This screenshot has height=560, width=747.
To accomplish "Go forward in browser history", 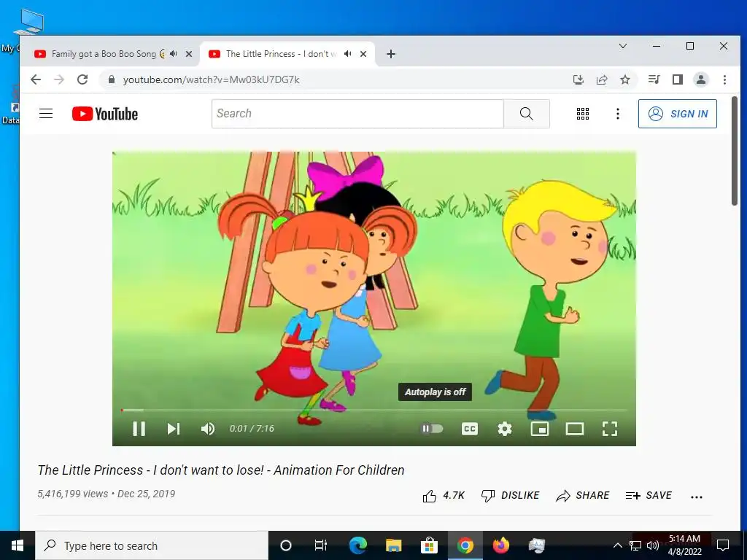I will 59,79.
